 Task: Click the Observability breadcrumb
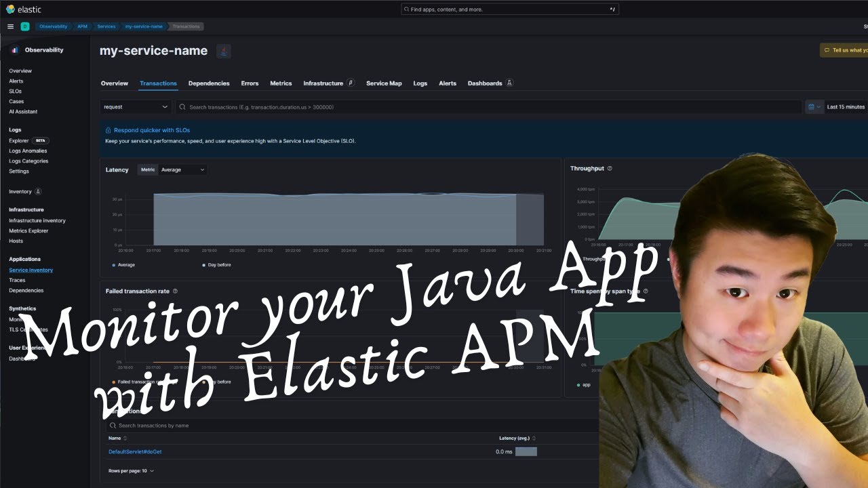click(x=53, y=26)
